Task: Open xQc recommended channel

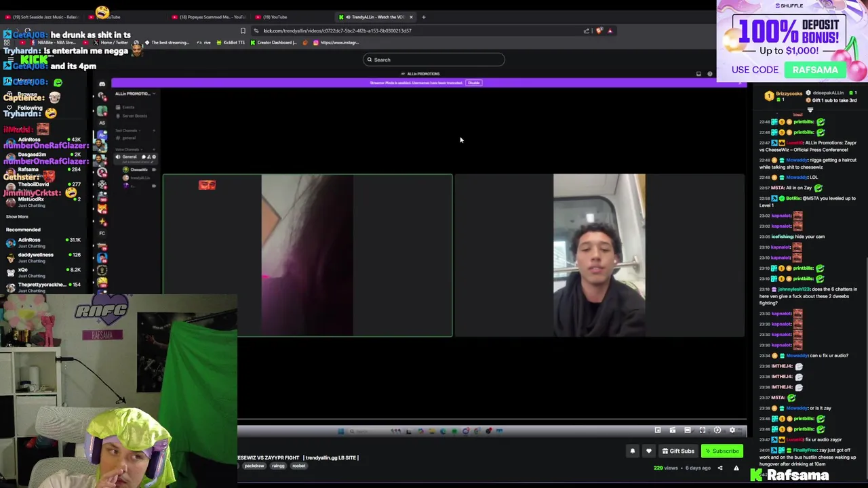Action: pyautogui.click(x=44, y=272)
